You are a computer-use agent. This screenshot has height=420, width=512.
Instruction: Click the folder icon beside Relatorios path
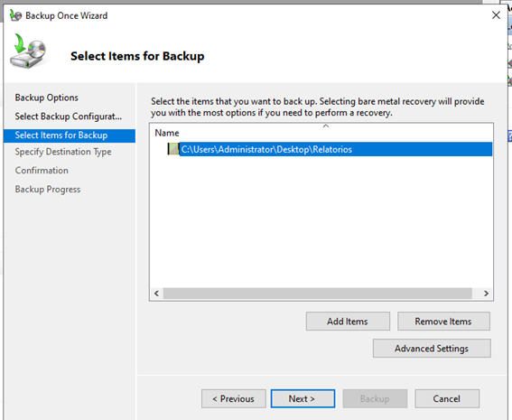point(173,149)
